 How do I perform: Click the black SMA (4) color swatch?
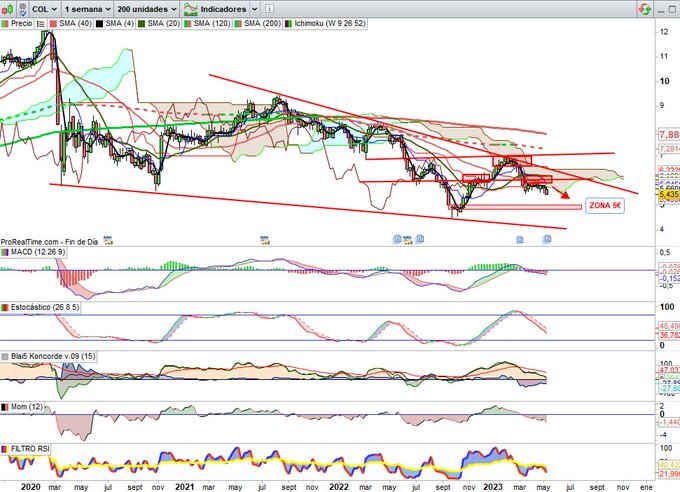click(99, 24)
